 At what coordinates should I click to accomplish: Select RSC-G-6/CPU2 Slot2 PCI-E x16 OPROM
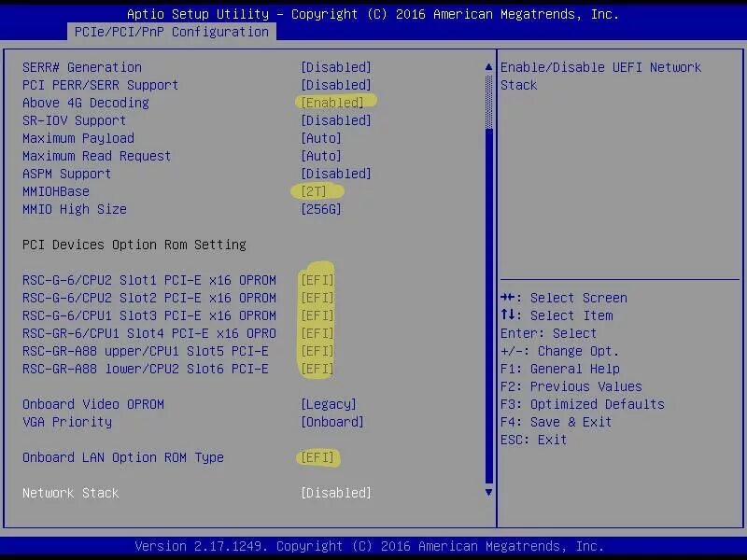(x=149, y=298)
